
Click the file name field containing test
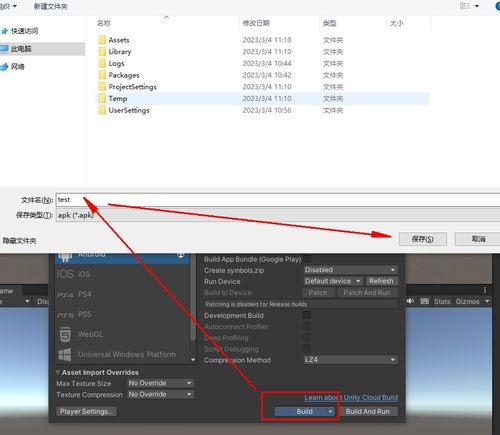point(278,200)
